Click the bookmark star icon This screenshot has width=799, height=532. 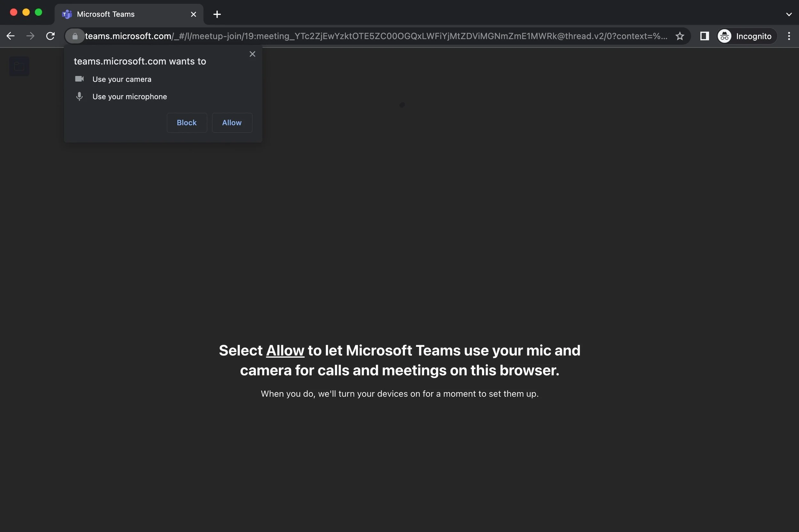(x=680, y=36)
